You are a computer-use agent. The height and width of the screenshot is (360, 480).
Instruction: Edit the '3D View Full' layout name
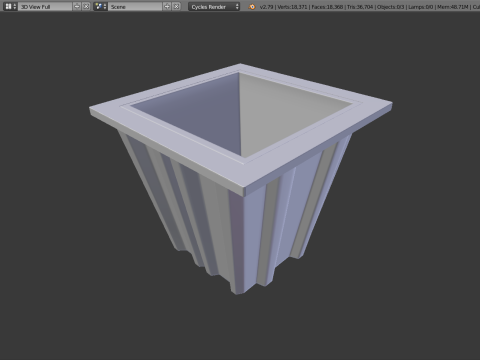(45, 6)
